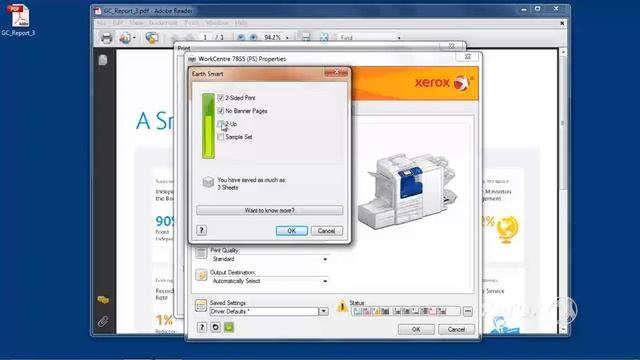Click the Driver Defaults saved settings field

pos(264,311)
